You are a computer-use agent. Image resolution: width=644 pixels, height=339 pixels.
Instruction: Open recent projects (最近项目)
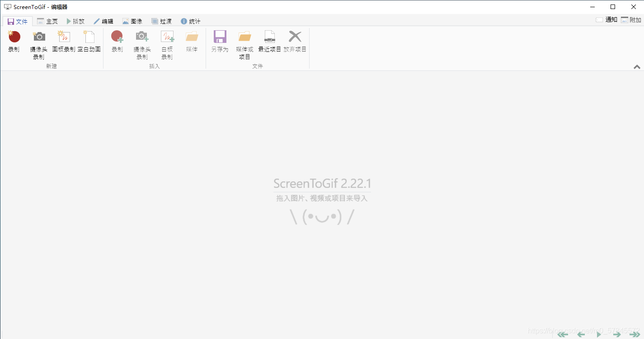(x=270, y=42)
